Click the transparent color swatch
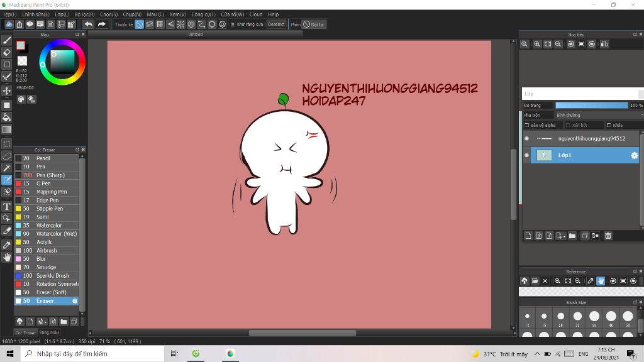644x362 pixels. point(22,61)
